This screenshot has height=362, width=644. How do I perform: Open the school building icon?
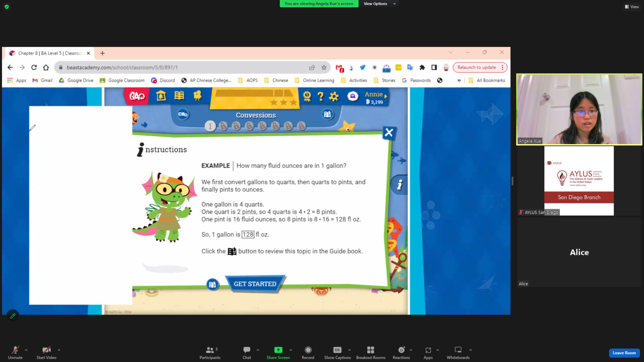(x=161, y=96)
